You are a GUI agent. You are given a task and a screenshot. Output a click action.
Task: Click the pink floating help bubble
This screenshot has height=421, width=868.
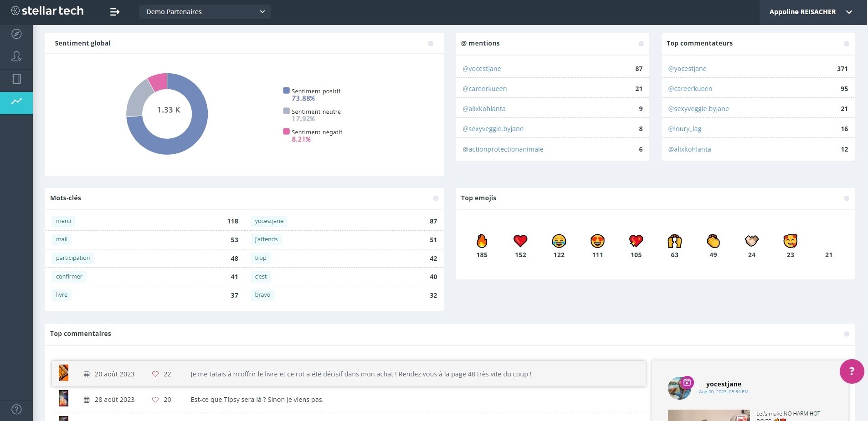[852, 371]
